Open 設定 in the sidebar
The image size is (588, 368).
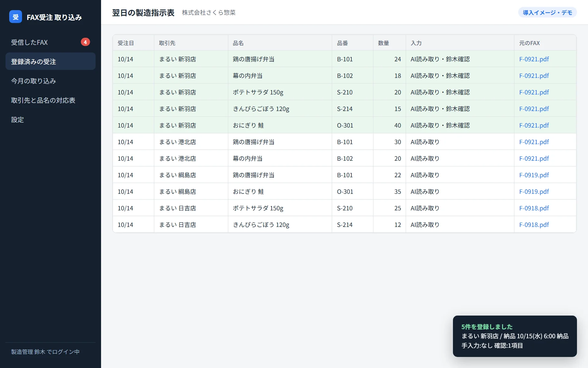[x=51, y=120]
